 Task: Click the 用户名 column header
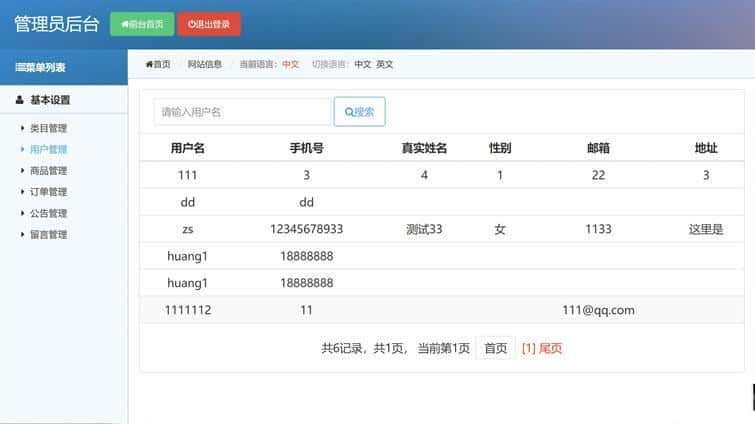(x=187, y=148)
